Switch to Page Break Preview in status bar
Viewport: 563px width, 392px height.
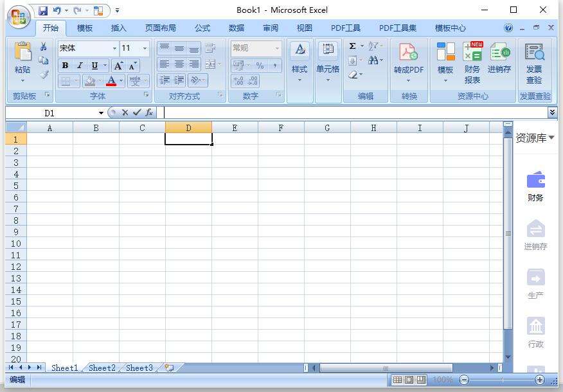(421, 380)
